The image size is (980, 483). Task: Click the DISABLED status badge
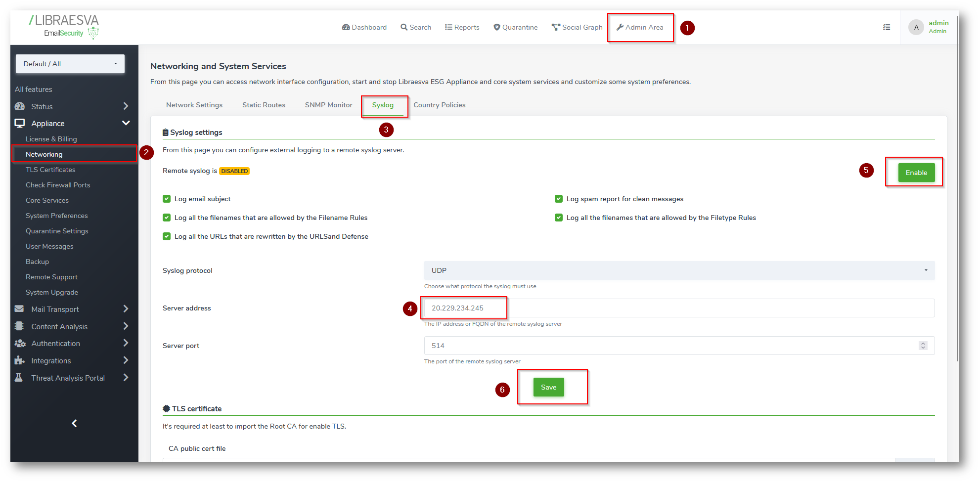tap(234, 171)
